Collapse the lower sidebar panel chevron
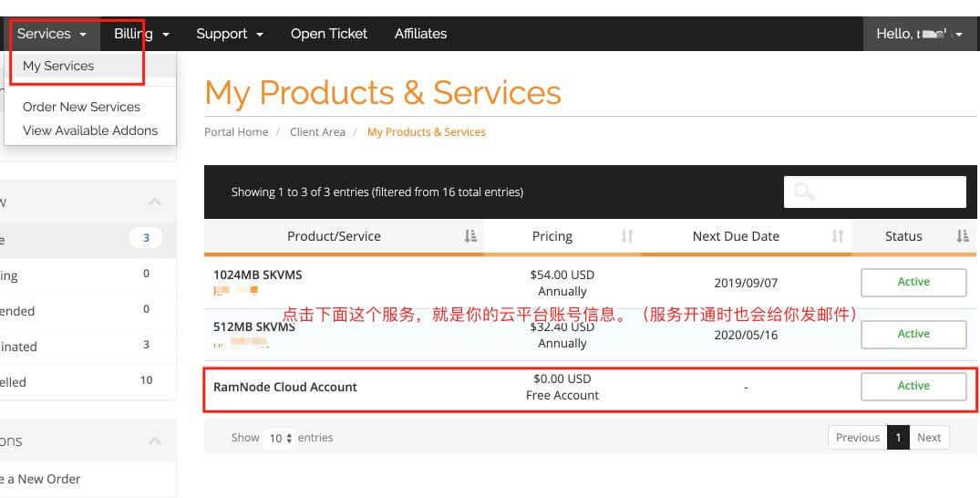 [154, 441]
